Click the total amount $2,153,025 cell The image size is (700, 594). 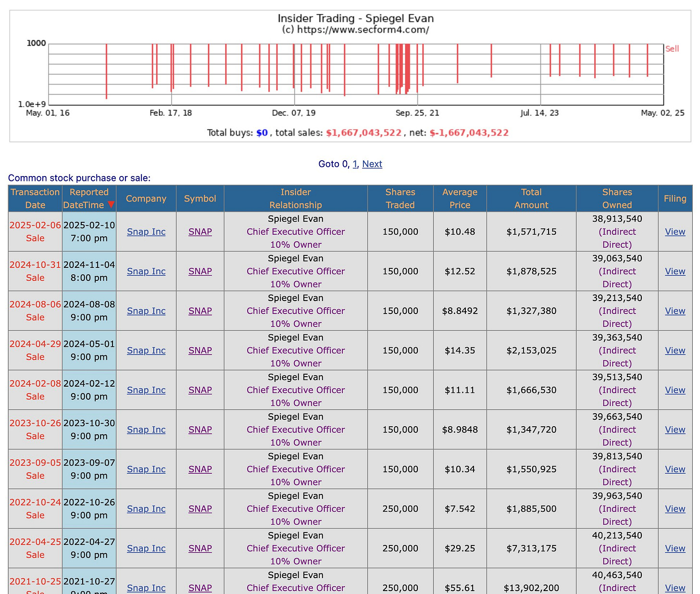[x=531, y=351]
